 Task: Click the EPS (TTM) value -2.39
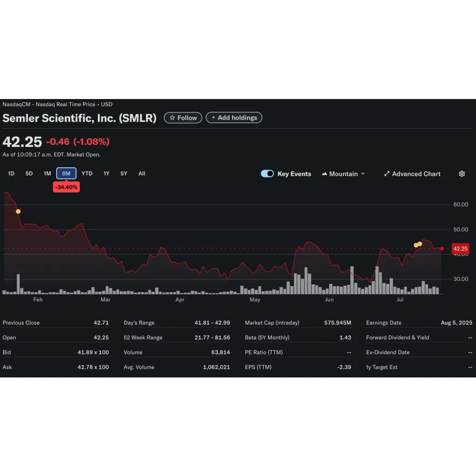click(x=344, y=367)
